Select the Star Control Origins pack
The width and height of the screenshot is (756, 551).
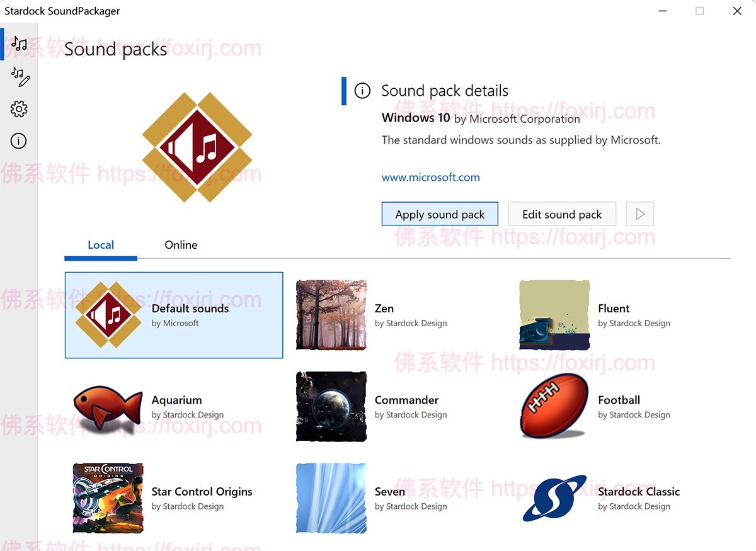pyautogui.click(x=174, y=498)
